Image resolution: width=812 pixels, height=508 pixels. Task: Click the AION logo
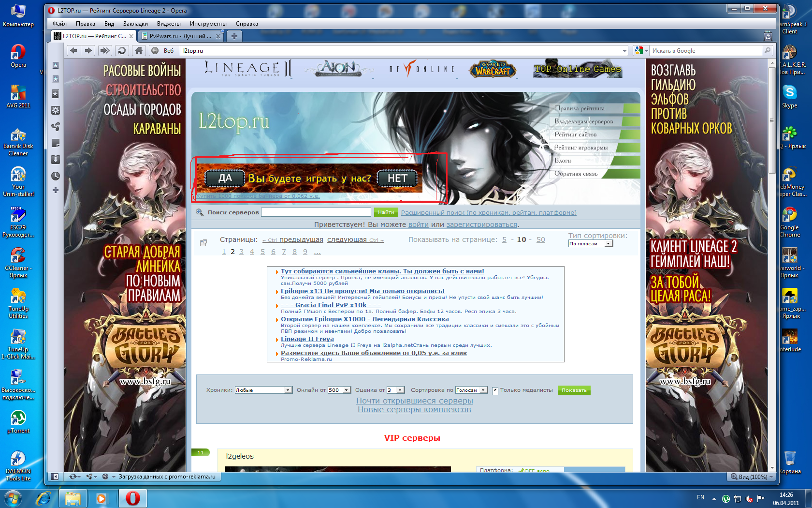point(339,69)
